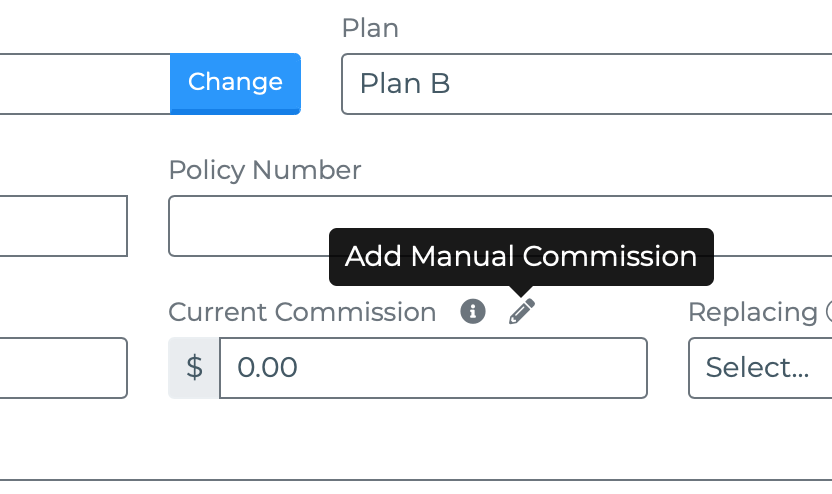
Task: Click the Current Commission label text
Action: tap(302, 312)
